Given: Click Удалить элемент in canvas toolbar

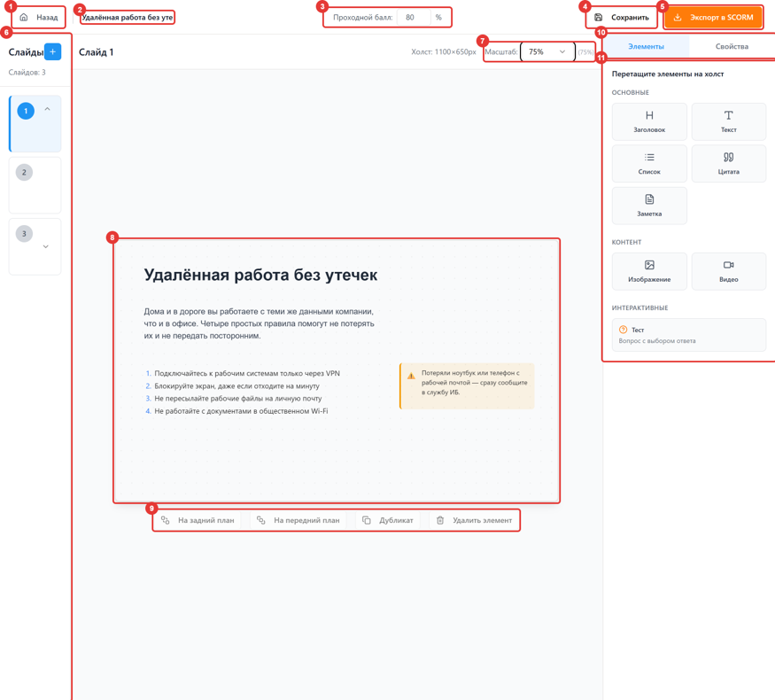Looking at the screenshot, I should (x=475, y=520).
